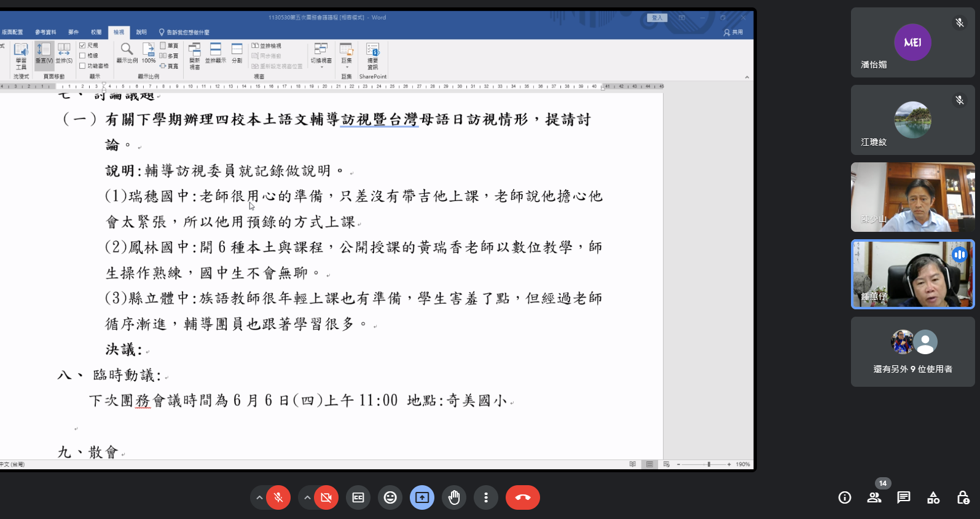This screenshot has width=980, height=519.
Task: Raise your hand in the meeting
Action: click(x=454, y=497)
